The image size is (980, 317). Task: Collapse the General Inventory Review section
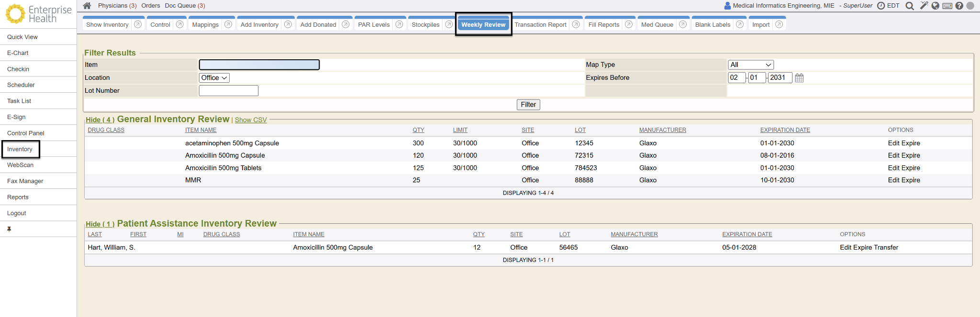100,120
